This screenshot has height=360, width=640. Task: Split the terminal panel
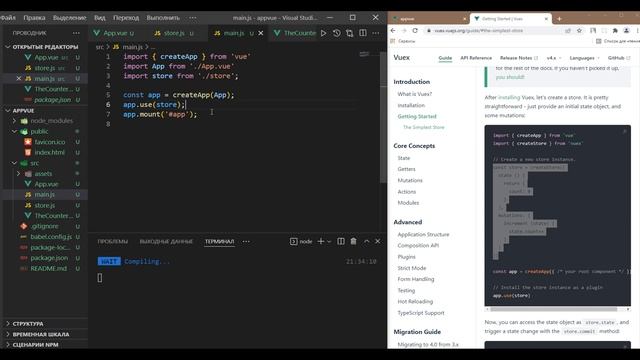[341, 241]
